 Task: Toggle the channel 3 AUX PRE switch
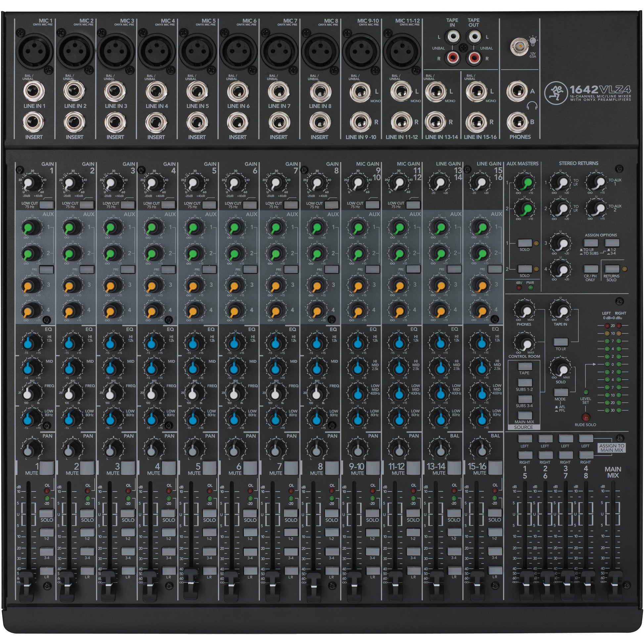(x=128, y=269)
